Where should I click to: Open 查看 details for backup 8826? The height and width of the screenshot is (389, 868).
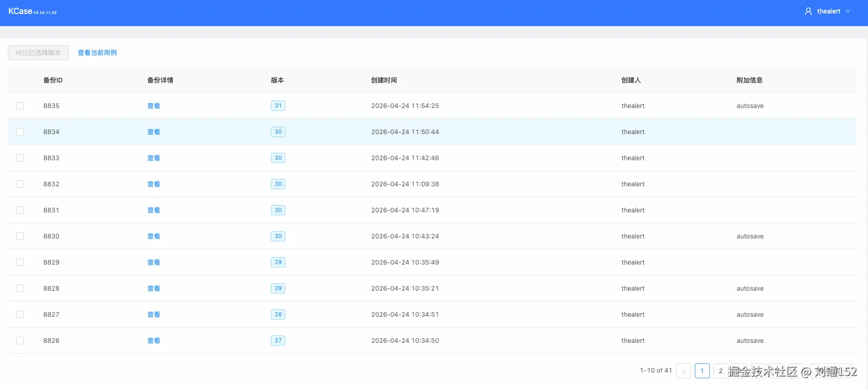point(154,341)
